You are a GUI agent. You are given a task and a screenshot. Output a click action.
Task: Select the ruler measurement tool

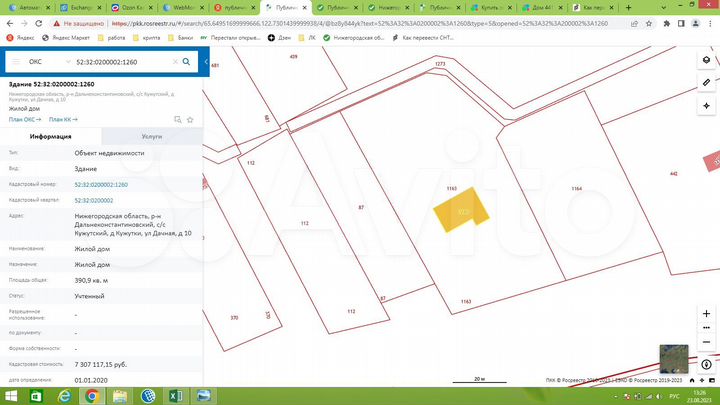tap(707, 81)
